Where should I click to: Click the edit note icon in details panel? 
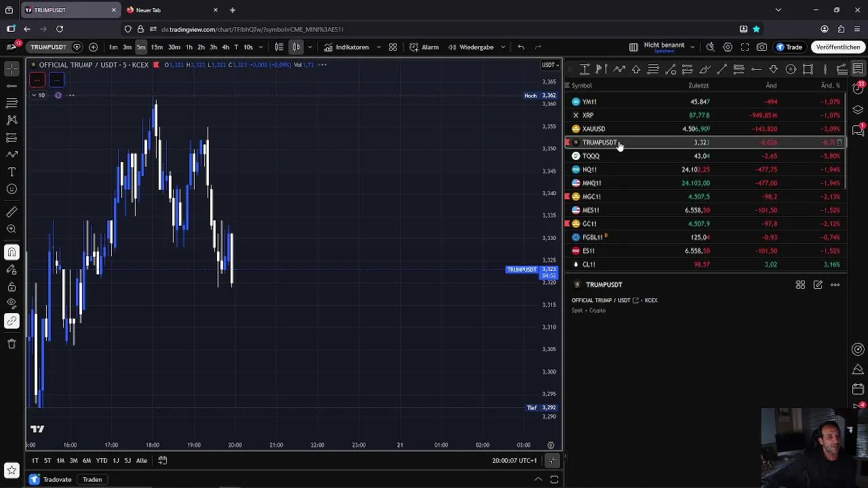pos(818,285)
